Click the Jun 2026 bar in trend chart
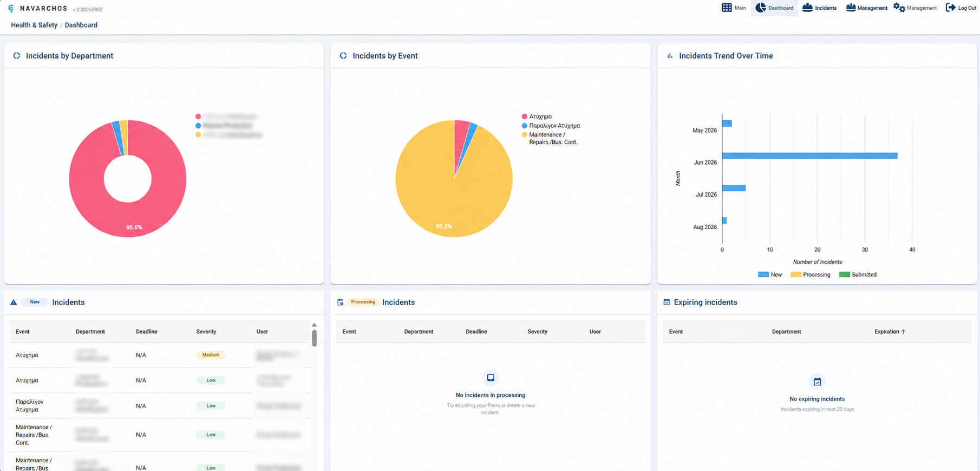Screen dimensions: 980x471 [809, 156]
